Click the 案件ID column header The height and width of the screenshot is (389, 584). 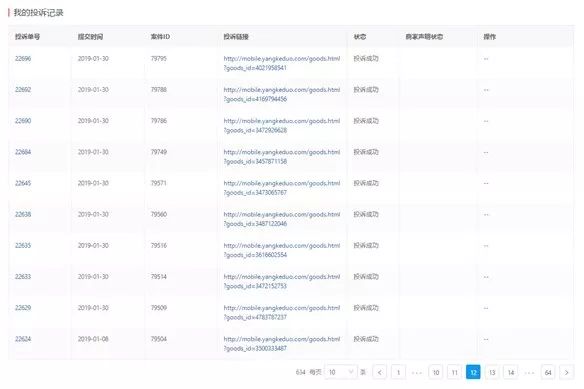[x=160, y=37]
